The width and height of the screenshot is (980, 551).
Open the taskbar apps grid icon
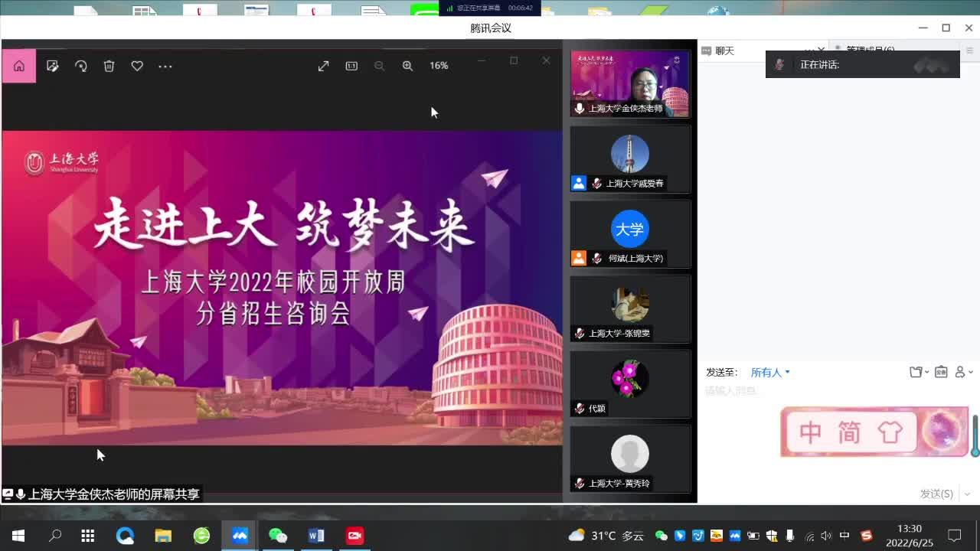click(x=88, y=536)
